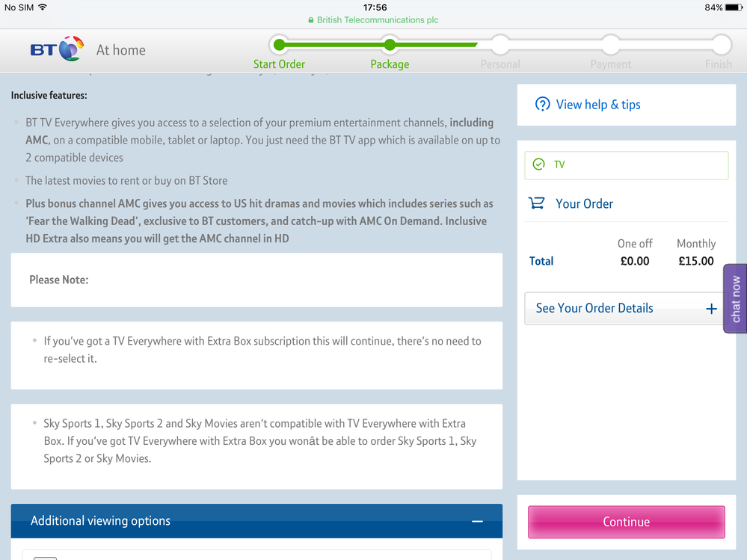The height and width of the screenshot is (560, 747).
Task: Tap the help question mark icon
Action: point(542,104)
